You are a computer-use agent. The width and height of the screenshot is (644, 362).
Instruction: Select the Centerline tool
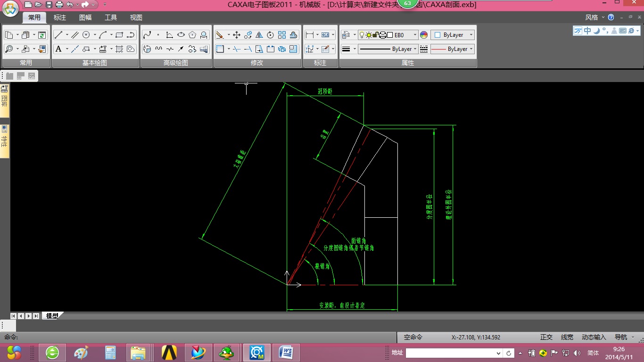75,49
